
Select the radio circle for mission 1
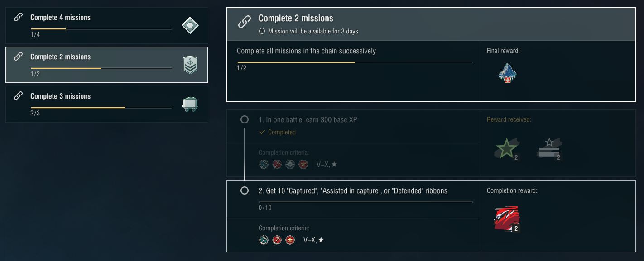(x=245, y=120)
